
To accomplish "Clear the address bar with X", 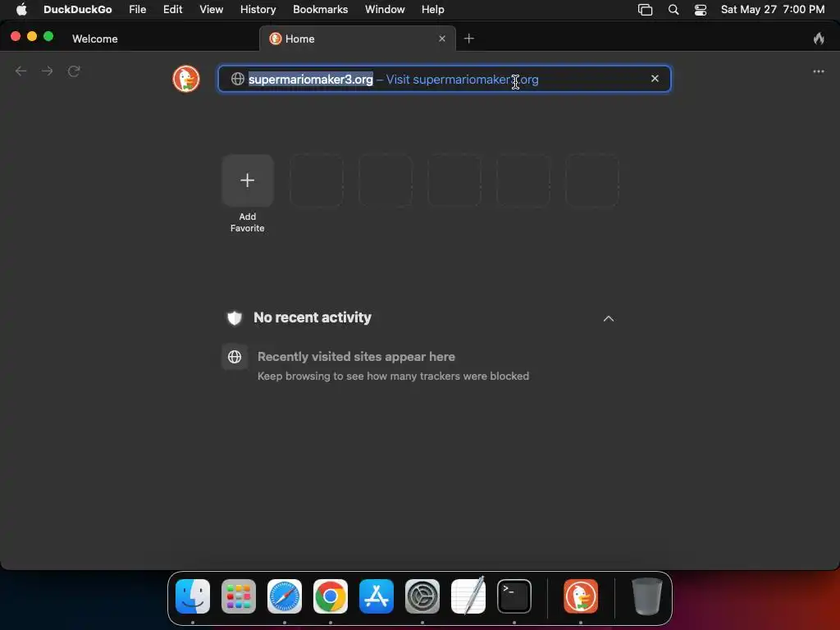I will (x=655, y=79).
